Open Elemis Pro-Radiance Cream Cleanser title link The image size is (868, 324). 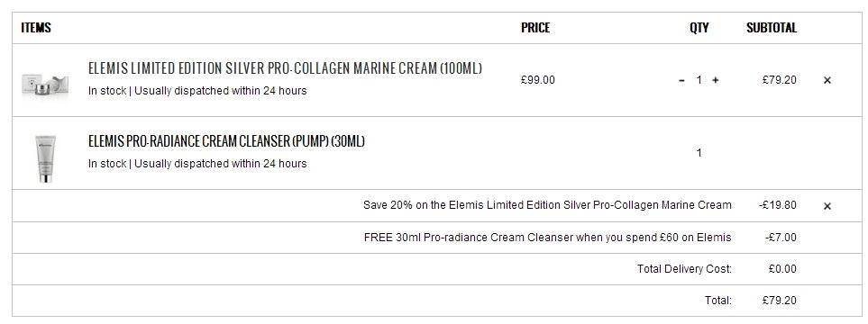tap(226, 141)
